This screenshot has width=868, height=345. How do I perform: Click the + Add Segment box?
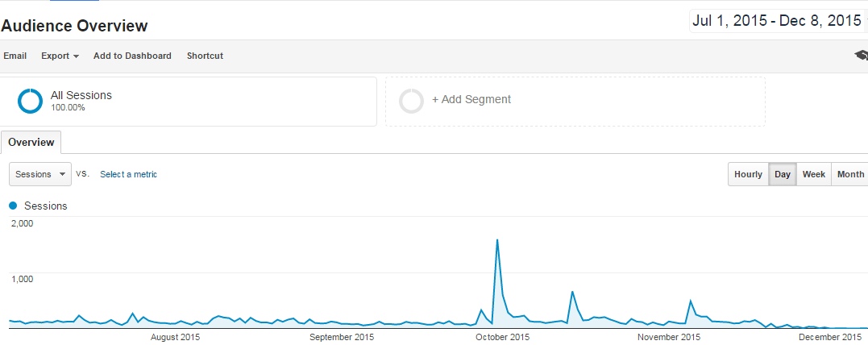coord(575,102)
